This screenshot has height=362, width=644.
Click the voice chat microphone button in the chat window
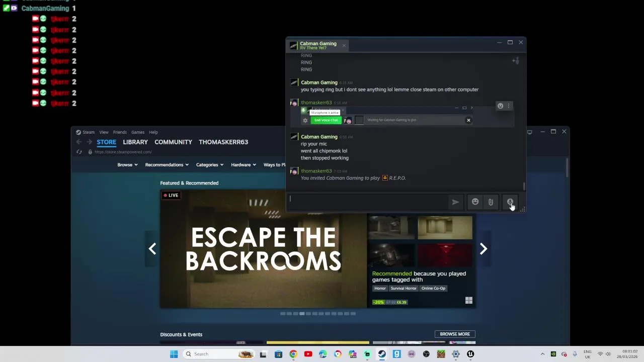(510, 202)
